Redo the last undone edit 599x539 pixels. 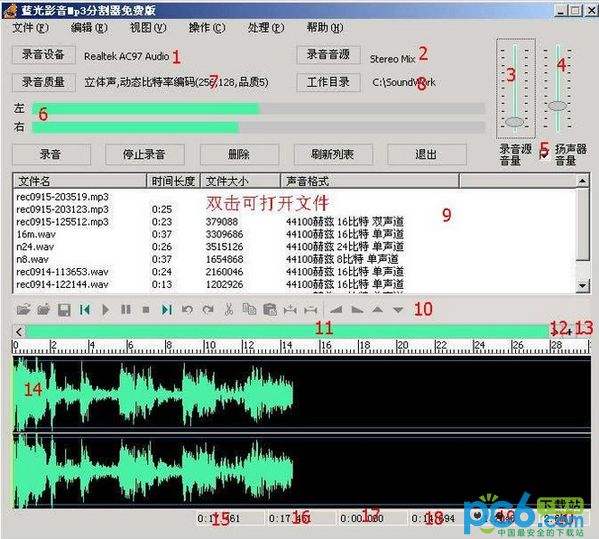click(x=208, y=309)
